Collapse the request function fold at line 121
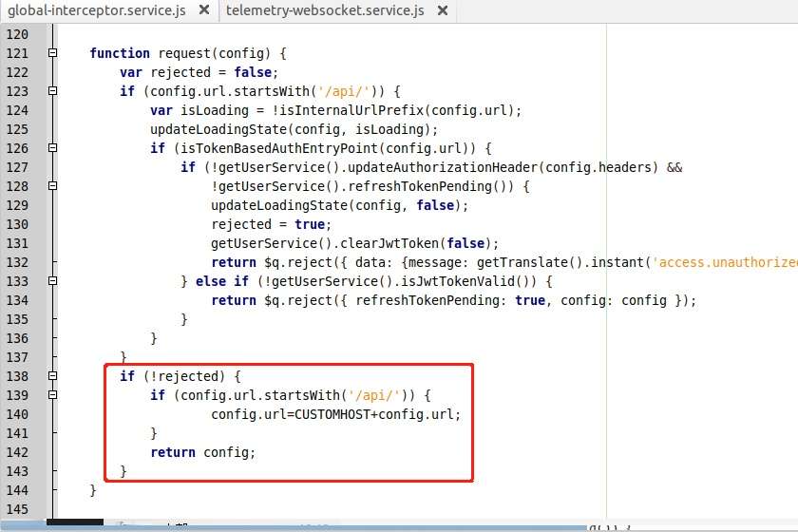The image size is (798, 532). (x=52, y=52)
